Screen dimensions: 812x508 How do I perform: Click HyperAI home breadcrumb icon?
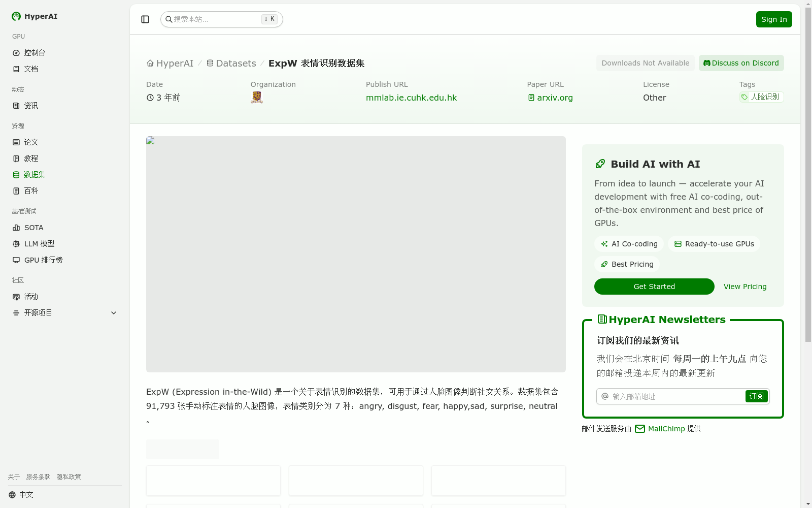point(150,63)
